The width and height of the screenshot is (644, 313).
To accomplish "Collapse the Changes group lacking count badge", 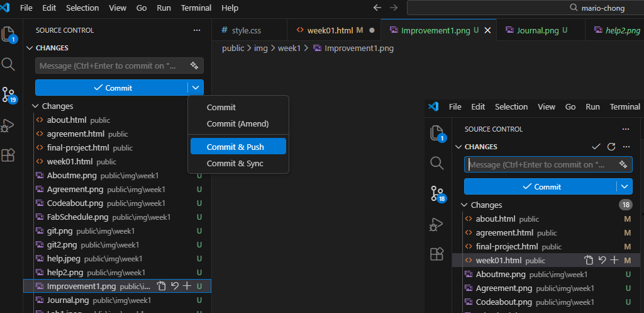I will (x=35, y=106).
